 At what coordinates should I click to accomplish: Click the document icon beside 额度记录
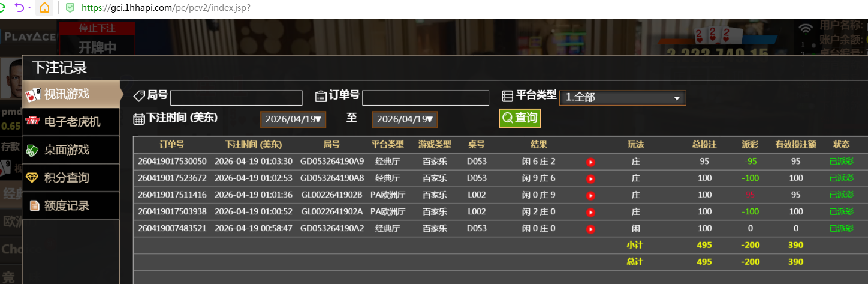35,206
